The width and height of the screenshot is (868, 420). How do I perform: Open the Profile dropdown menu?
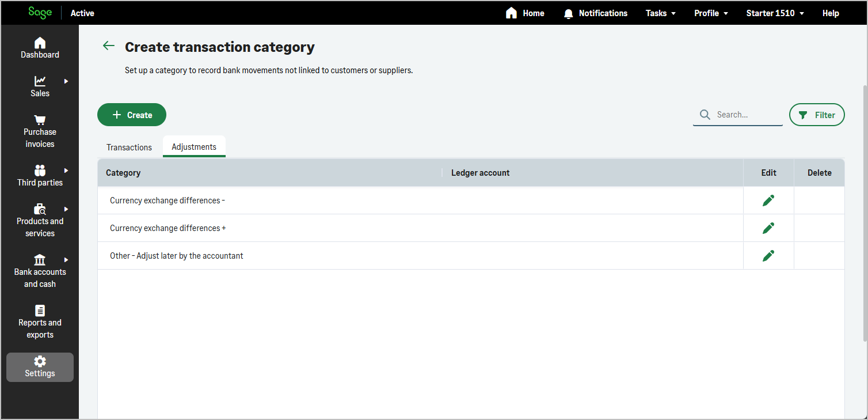click(711, 13)
